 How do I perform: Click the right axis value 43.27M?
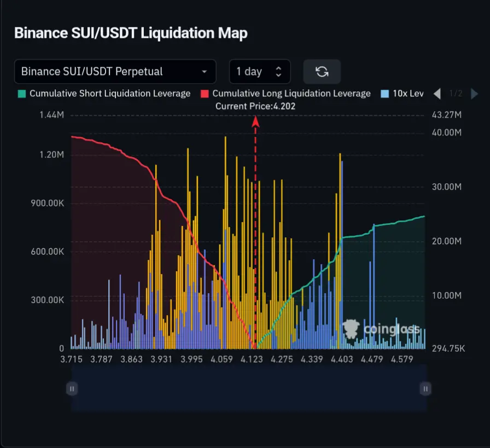447,115
